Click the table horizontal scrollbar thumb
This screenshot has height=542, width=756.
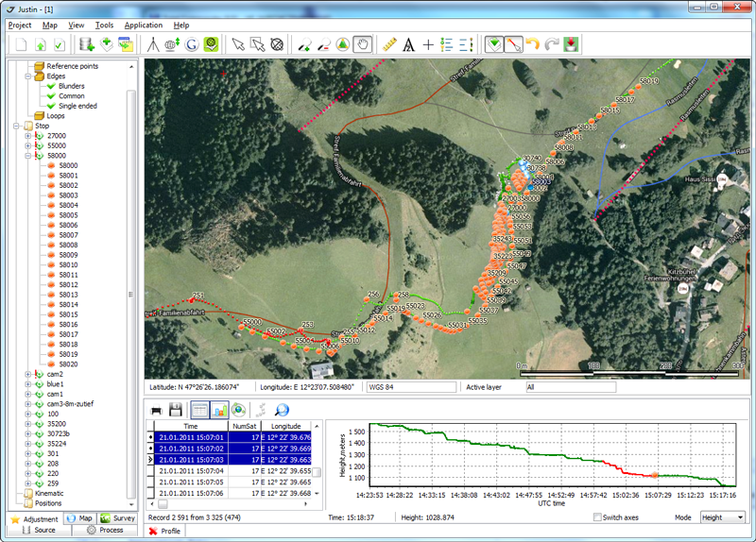(x=163, y=504)
